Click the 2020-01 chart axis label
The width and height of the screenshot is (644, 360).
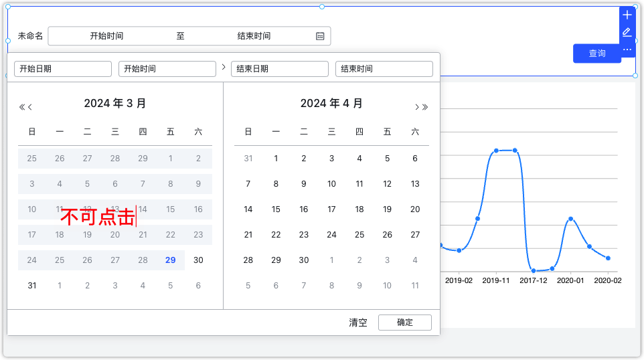coord(570,280)
